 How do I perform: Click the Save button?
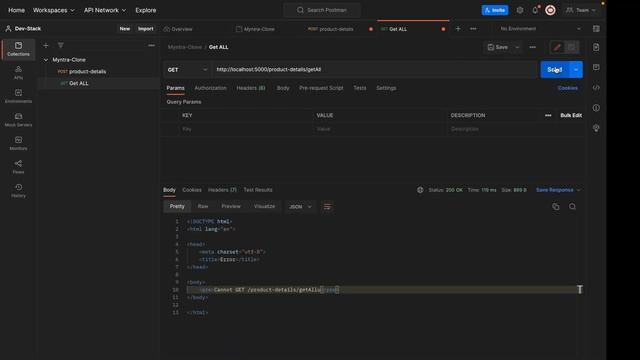tap(498, 47)
